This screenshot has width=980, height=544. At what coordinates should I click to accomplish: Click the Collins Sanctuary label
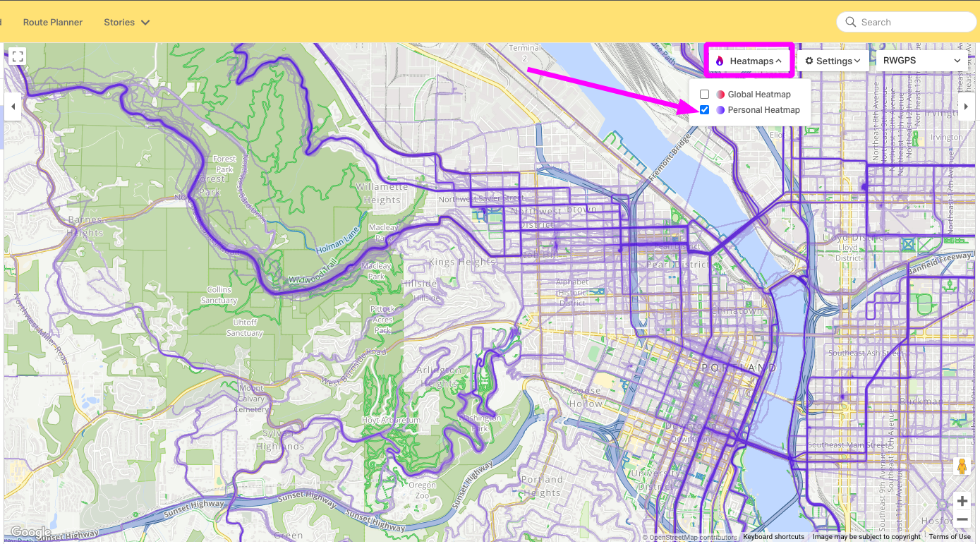click(219, 295)
